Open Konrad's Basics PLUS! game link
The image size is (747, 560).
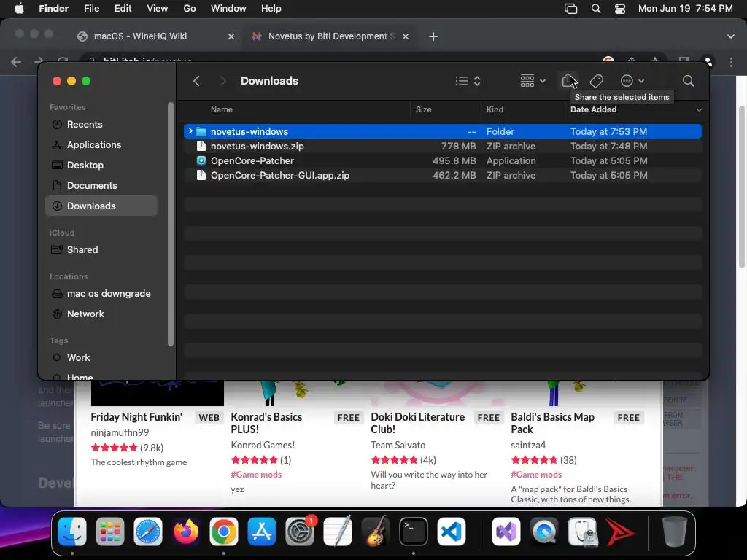266,423
